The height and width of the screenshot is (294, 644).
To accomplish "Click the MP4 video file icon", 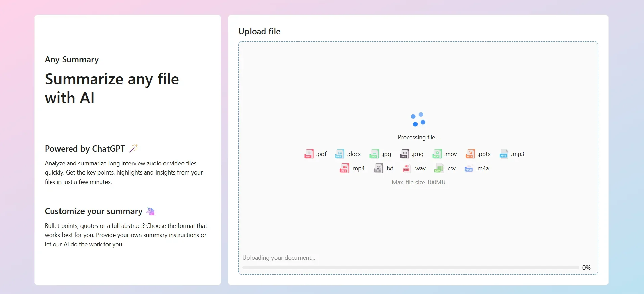I will point(344,168).
